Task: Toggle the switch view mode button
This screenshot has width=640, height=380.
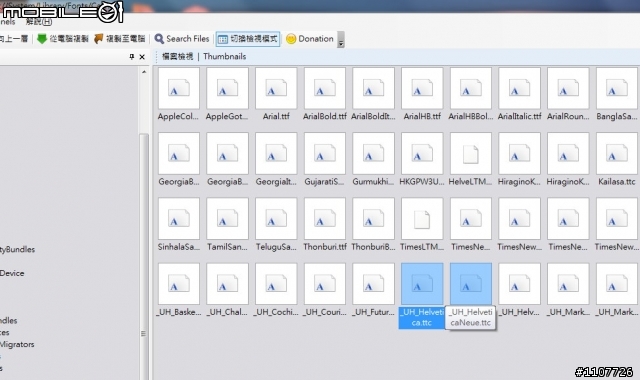Action: point(248,39)
